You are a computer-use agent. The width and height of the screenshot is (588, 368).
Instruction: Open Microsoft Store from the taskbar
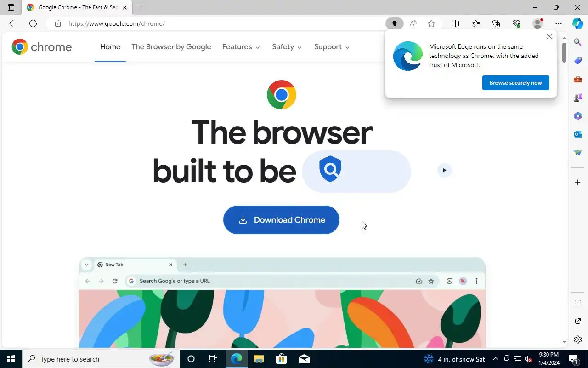click(x=281, y=359)
